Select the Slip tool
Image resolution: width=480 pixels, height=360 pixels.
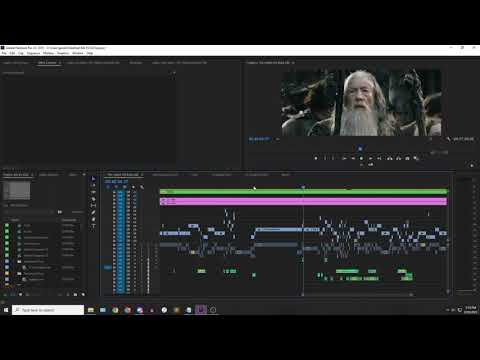(x=93, y=206)
